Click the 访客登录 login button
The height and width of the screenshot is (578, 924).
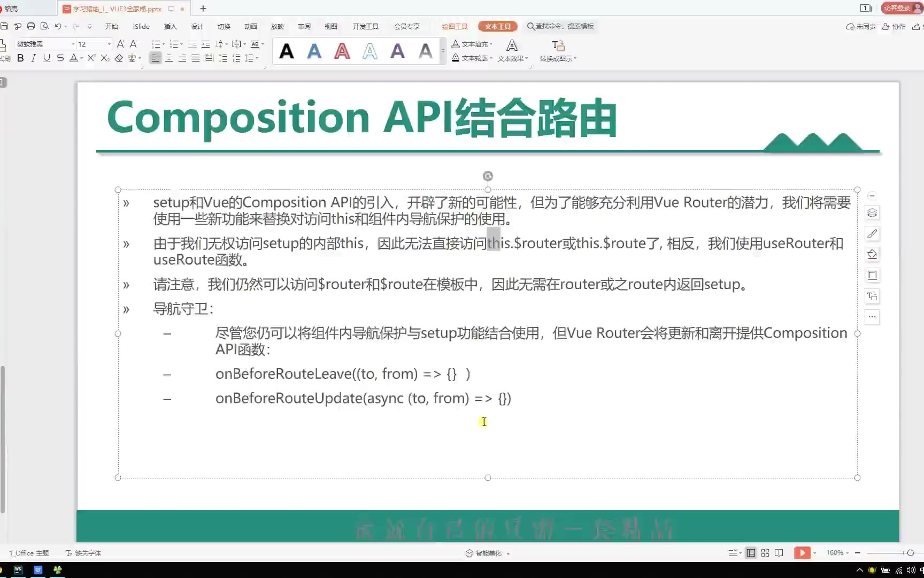click(898, 8)
